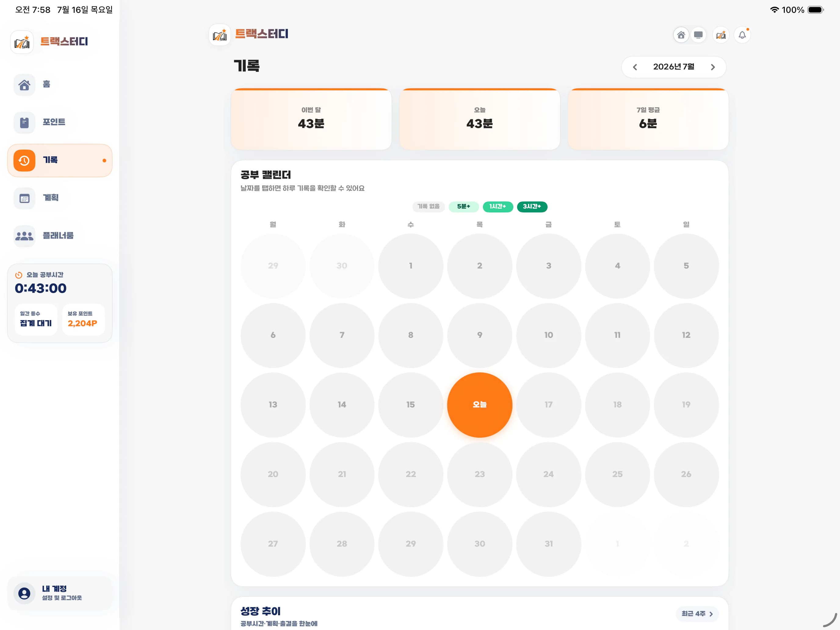Click the 성장 추이 section heading
Viewport: 840px width, 630px height.
pos(260,611)
